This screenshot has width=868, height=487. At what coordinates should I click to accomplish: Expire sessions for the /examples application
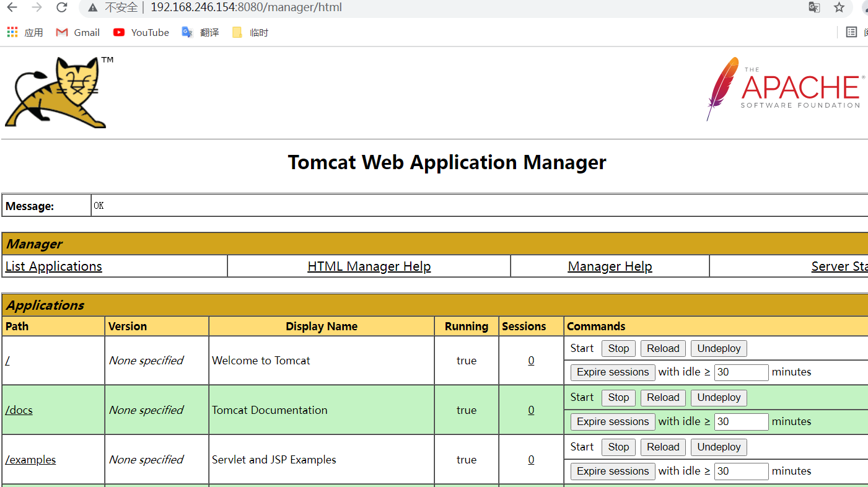tap(613, 471)
